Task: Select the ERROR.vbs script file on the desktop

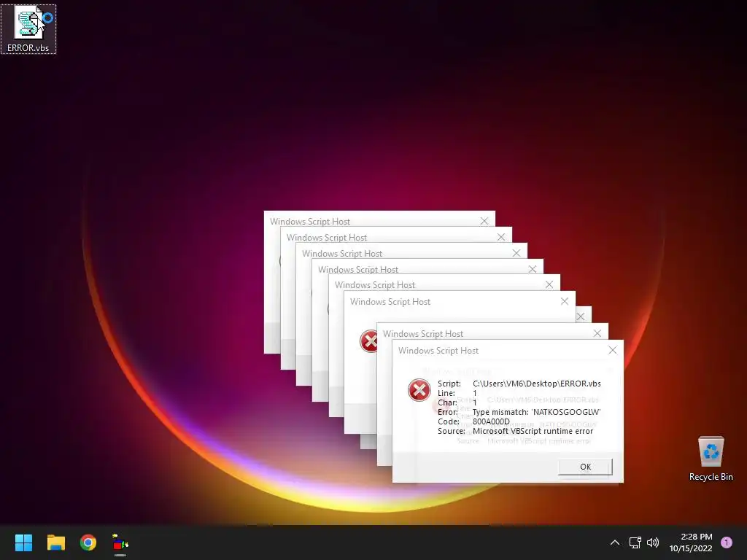Action: (28, 29)
